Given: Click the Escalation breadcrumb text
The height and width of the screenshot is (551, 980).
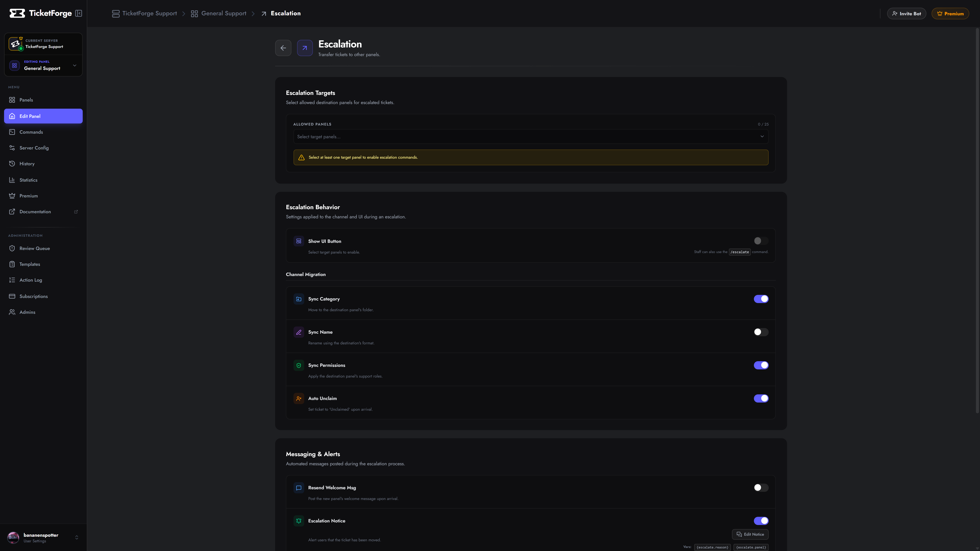Looking at the screenshot, I should pos(286,14).
